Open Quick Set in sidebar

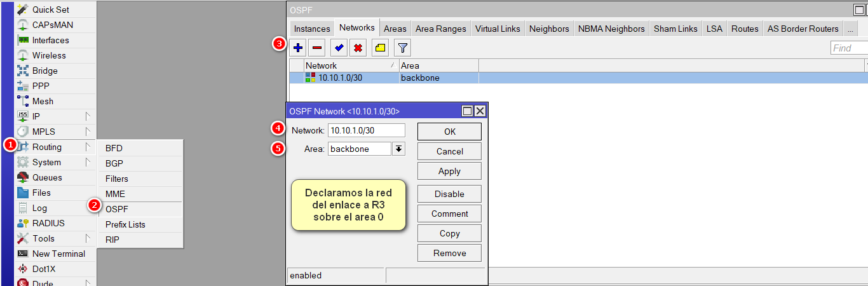coord(50,10)
